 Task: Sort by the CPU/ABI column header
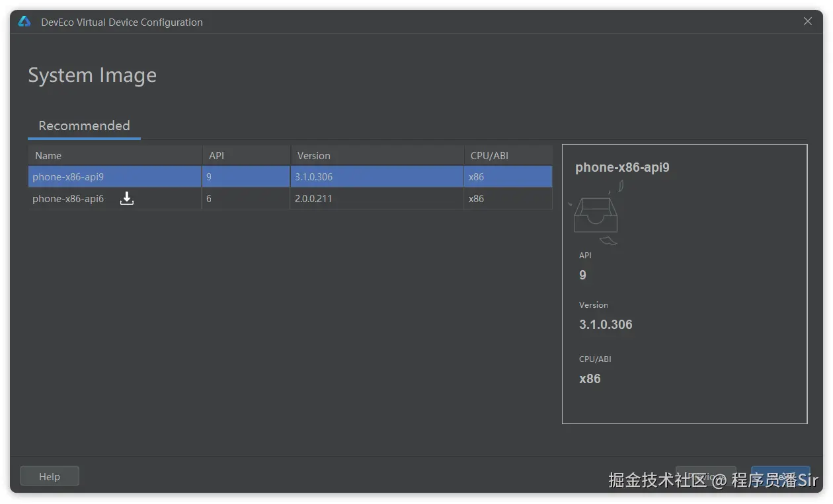pos(508,155)
